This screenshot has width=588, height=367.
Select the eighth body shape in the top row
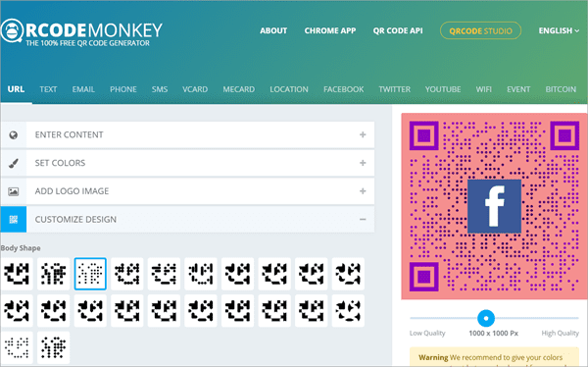tap(274, 274)
